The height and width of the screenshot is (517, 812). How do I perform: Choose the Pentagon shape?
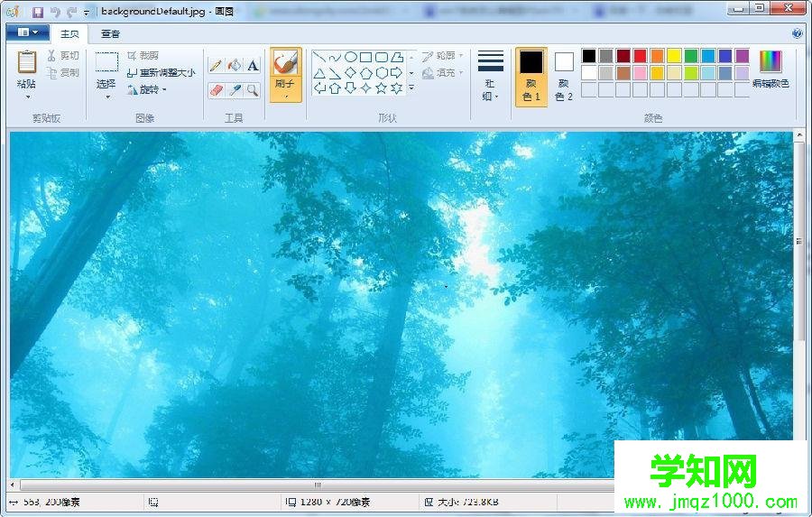(x=366, y=73)
